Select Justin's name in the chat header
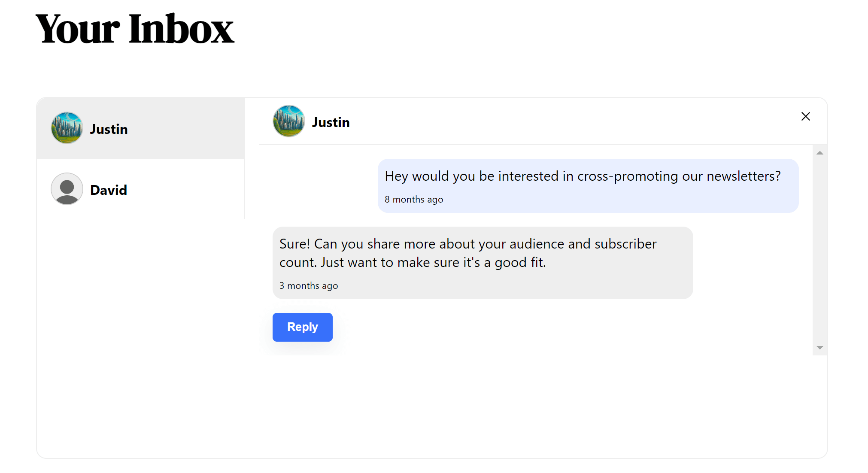 click(x=331, y=122)
